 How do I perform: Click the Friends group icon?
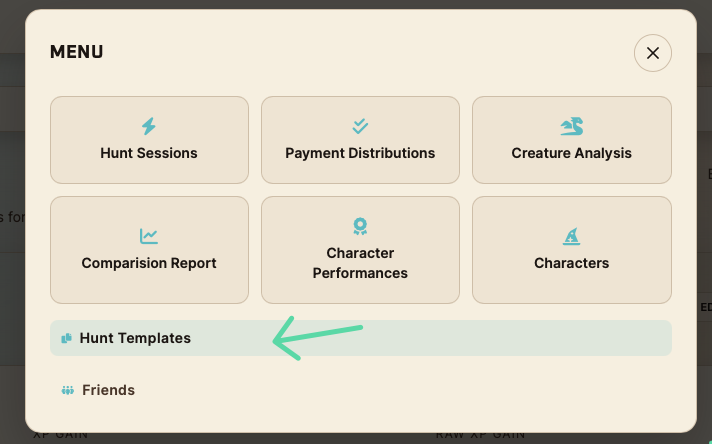[x=67, y=390]
